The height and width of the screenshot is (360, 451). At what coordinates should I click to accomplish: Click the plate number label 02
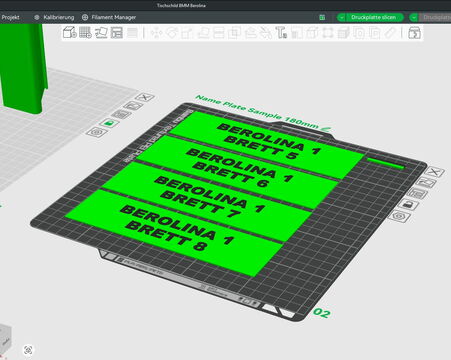[x=322, y=313]
